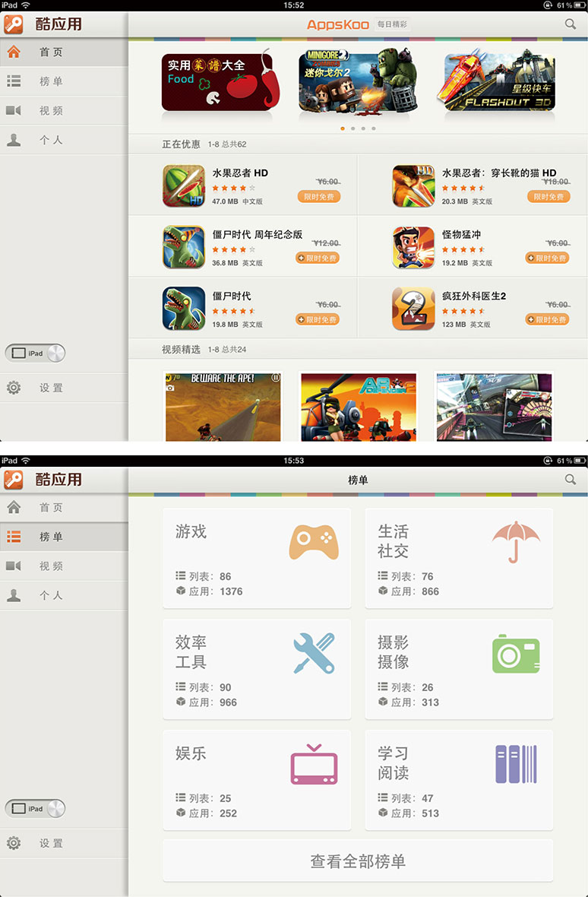This screenshot has width=588, height=897.
Task: Select the highlighted 首页 sidebar item
Action: click(x=64, y=52)
